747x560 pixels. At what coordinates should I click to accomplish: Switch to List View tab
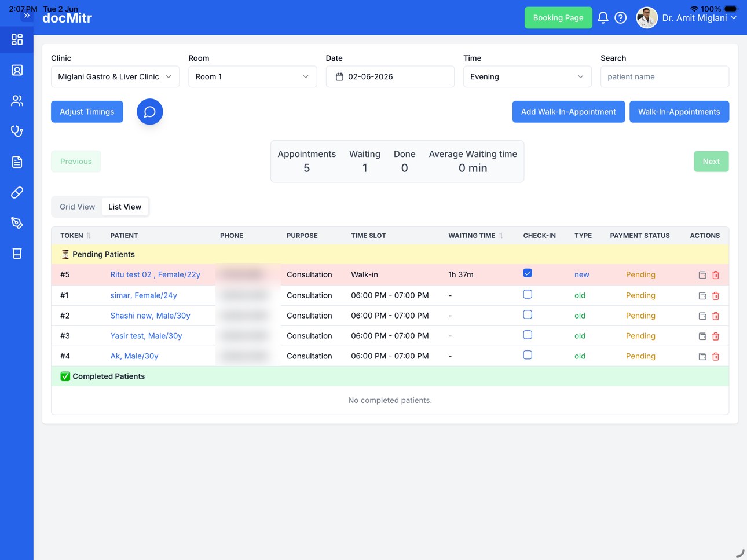click(x=124, y=207)
